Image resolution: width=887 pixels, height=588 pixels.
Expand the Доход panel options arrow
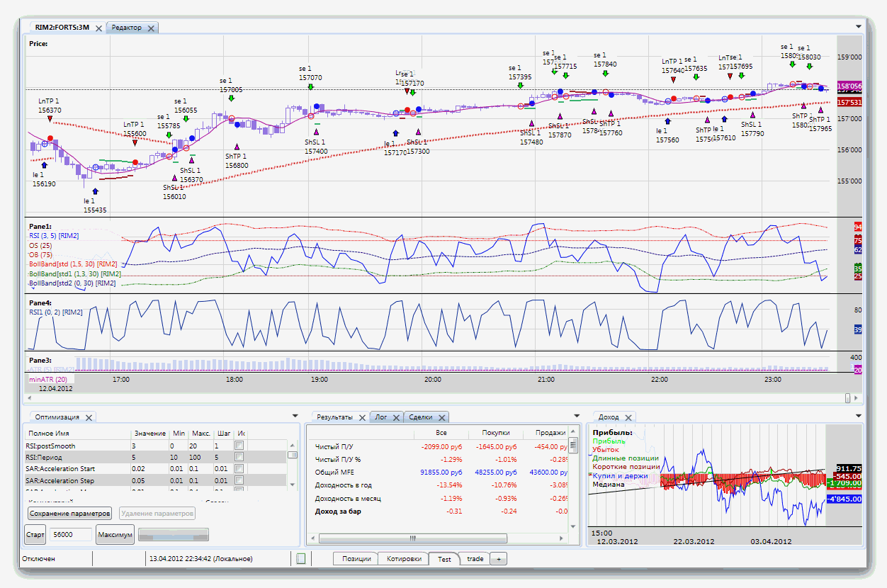coord(858,417)
